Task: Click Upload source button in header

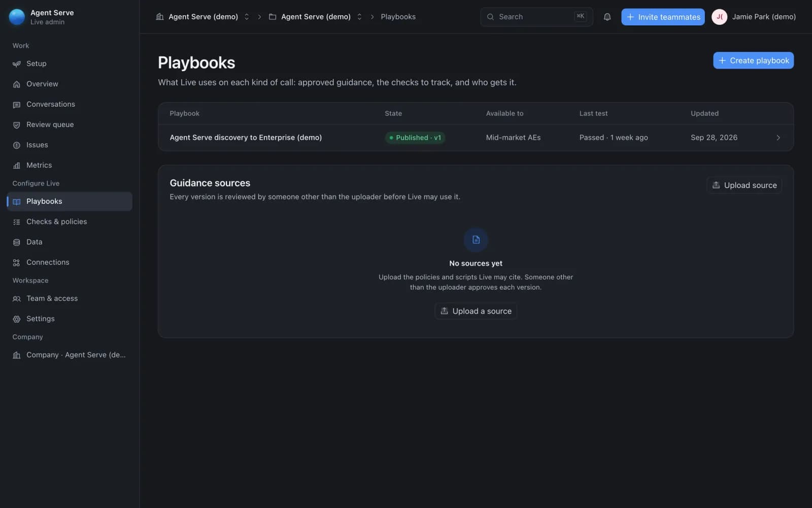Action: 744,185
